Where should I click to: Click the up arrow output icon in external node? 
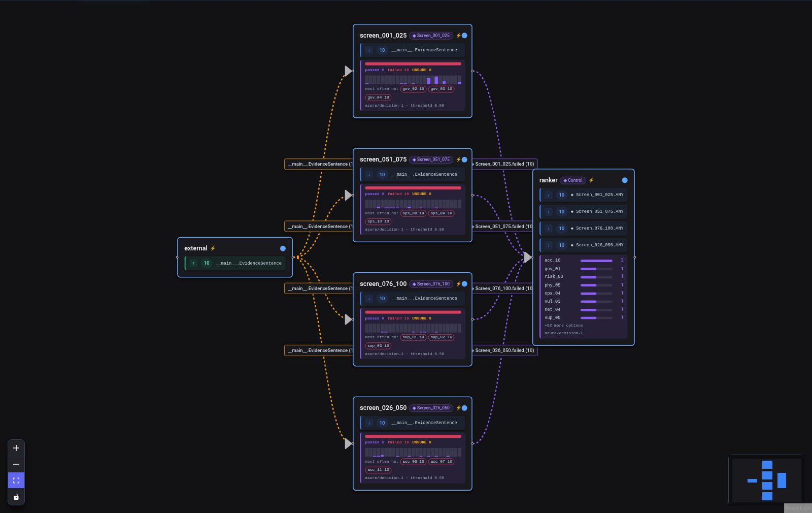193,263
